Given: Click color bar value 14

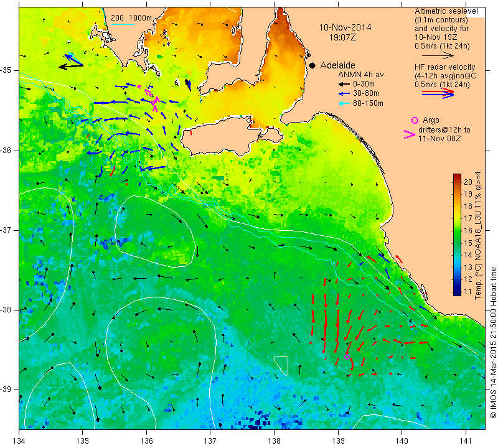Looking at the screenshot, I should [468, 255].
